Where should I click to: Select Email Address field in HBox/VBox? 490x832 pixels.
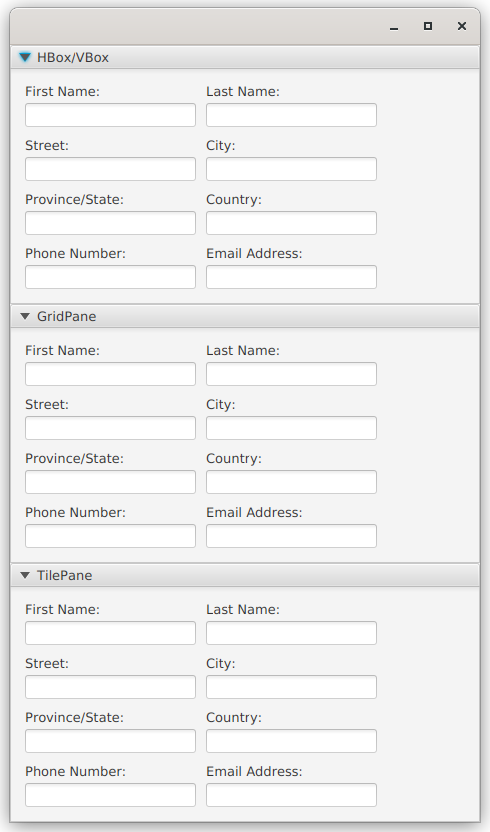tap(291, 277)
